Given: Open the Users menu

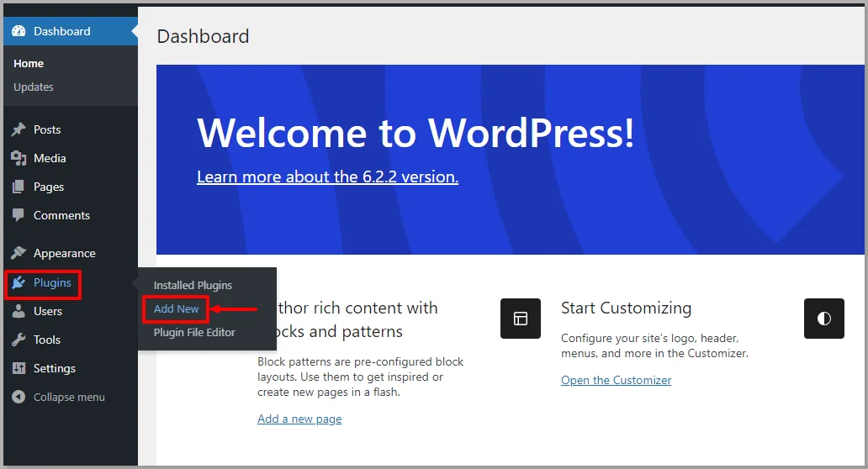Looking at the screenshot, I should (x=71, y=311).
